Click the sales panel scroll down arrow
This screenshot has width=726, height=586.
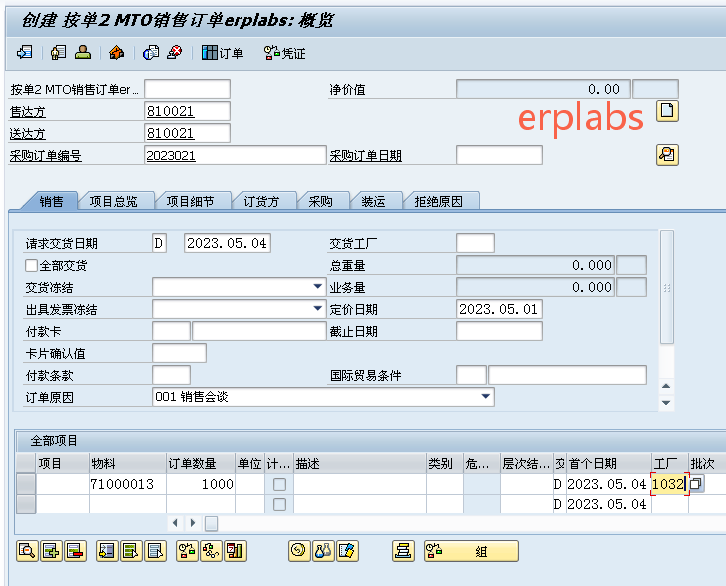666,403
